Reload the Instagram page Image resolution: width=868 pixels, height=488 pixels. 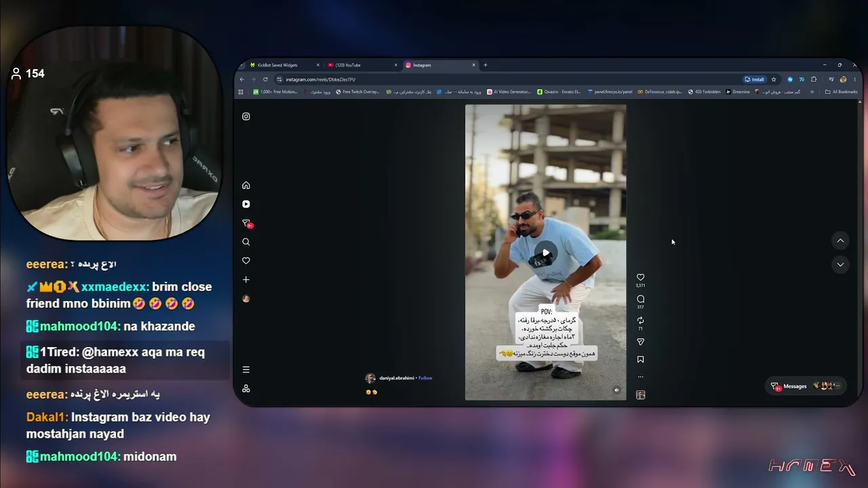tap(265, 79)
